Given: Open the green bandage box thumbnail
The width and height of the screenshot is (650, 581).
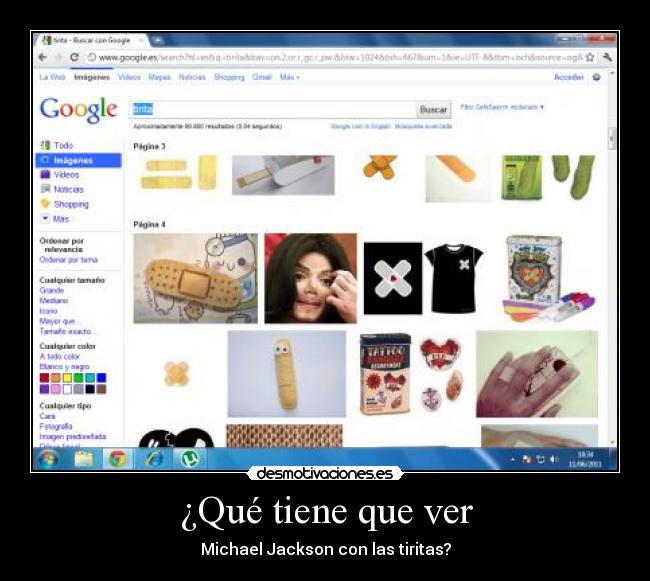Looking at the screenshot, I should tap(548, 178).
